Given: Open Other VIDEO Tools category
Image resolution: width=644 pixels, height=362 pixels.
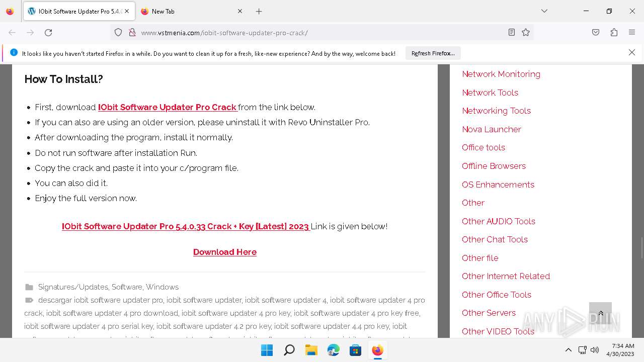Looking at the screenshot, I should coord(498,331).
